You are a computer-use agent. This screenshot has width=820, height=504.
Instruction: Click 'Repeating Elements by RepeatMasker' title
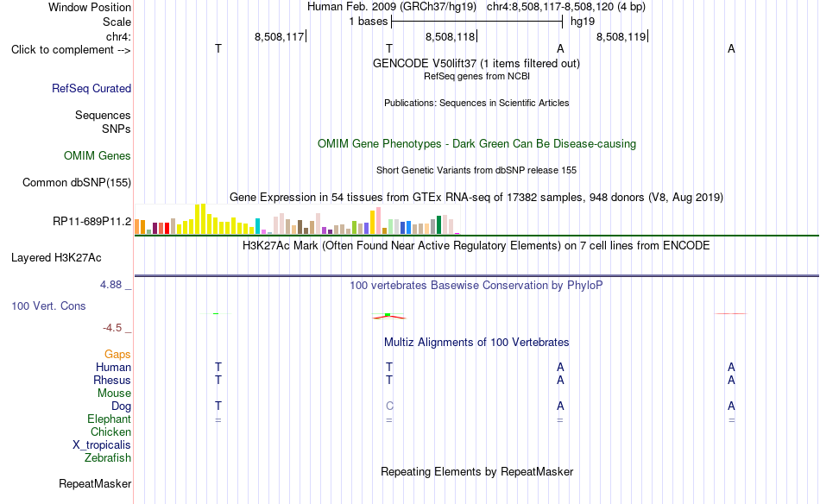pyautogui.click(x=476, y=471)
